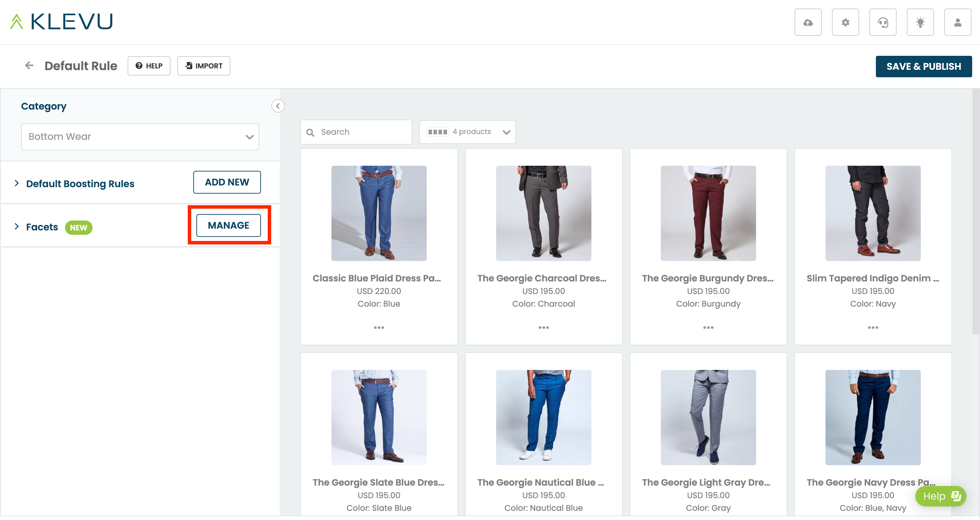Click the 'Color: Nautical Blue' label

tap(544, 508)
